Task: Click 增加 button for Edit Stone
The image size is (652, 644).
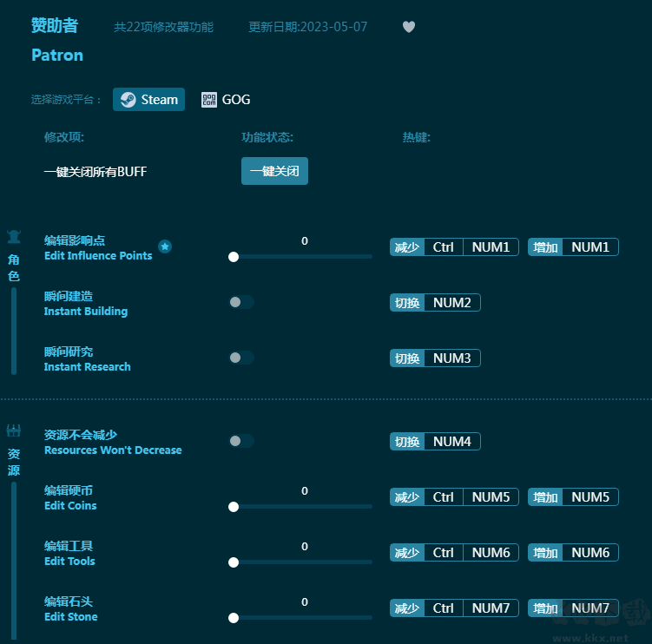Action: [546, 608]
